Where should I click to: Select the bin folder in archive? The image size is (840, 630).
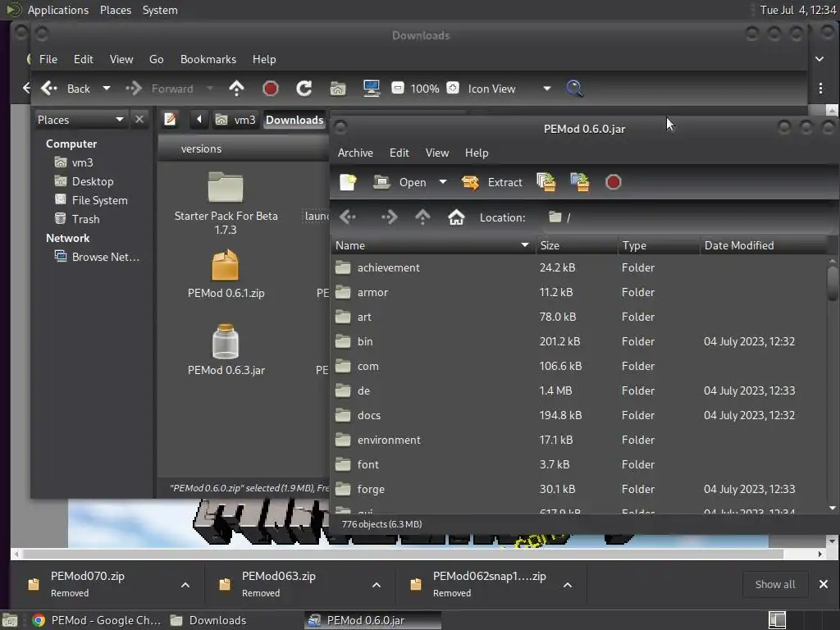click(x=578, y=341)
